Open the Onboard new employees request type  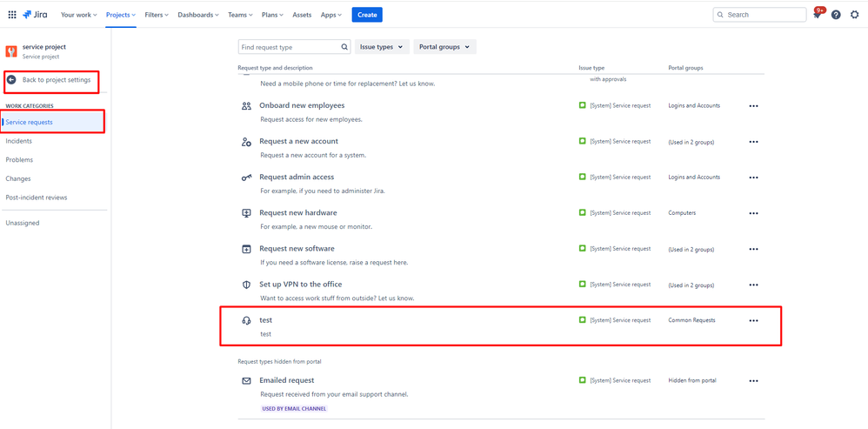[302, 105]
